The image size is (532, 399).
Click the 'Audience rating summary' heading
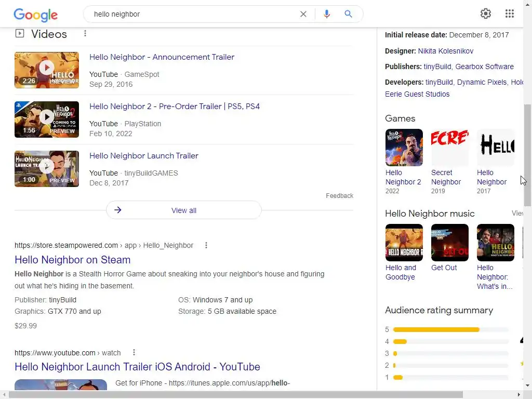pos(439,310)
